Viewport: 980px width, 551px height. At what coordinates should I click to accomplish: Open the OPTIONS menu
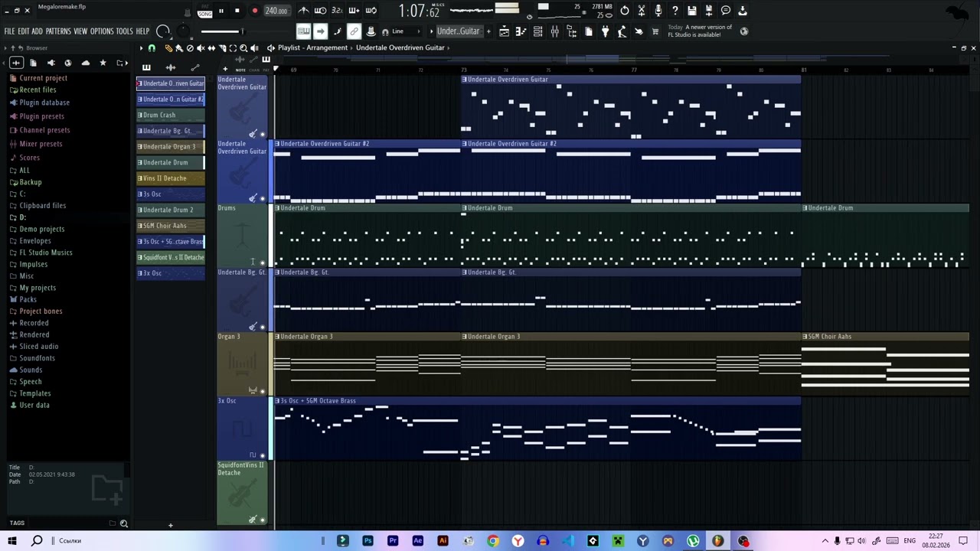click(x=102, y=31)
